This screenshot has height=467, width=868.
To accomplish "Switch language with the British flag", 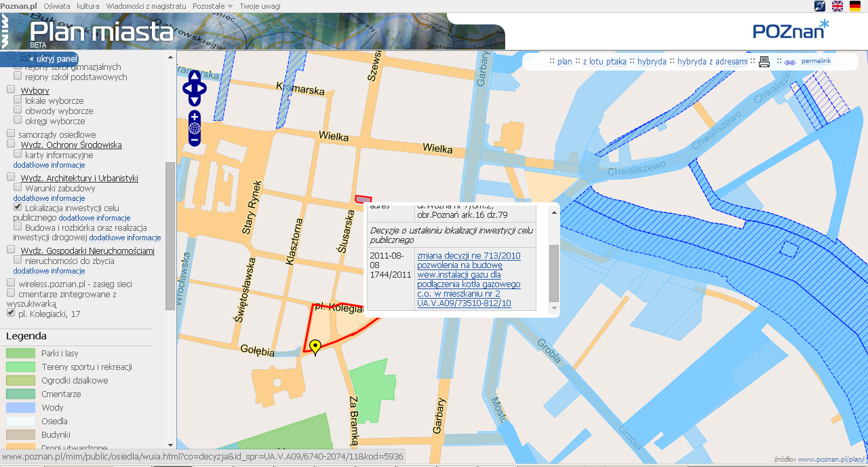I will 837,6.
